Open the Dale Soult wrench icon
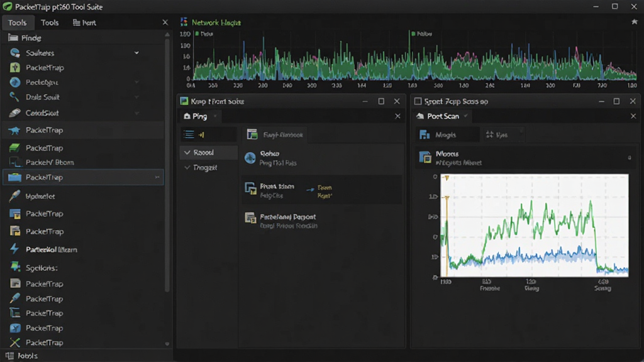Image resolution: width=644 pixels, height=362 pixels. [x=15, y=97]
